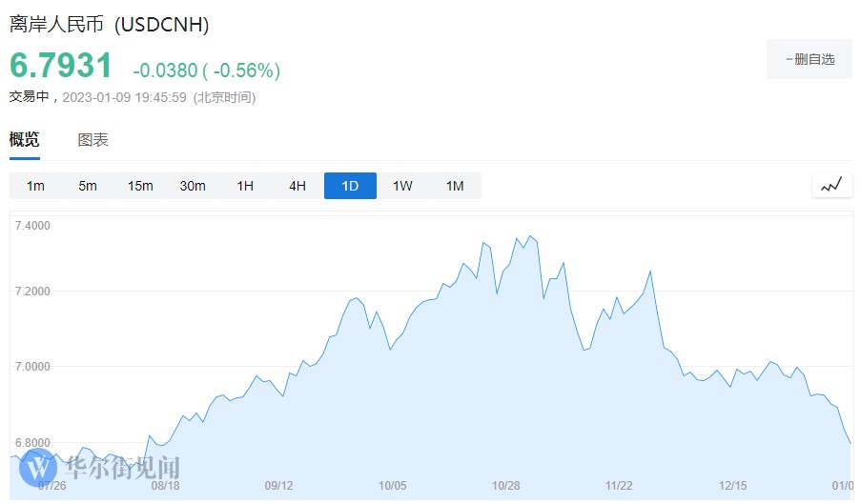Open the 图表 tab
The width and height of the screenshot is (861, 504).
click(93, 140)
